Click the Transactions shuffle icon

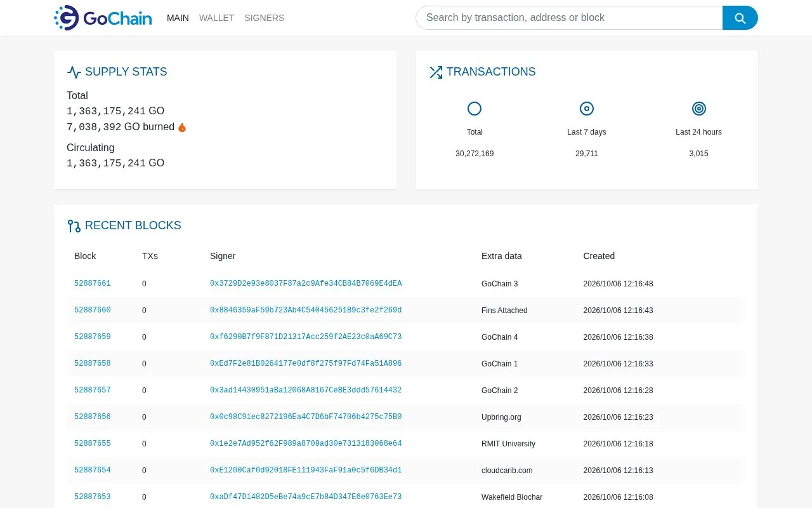[436, 72]
